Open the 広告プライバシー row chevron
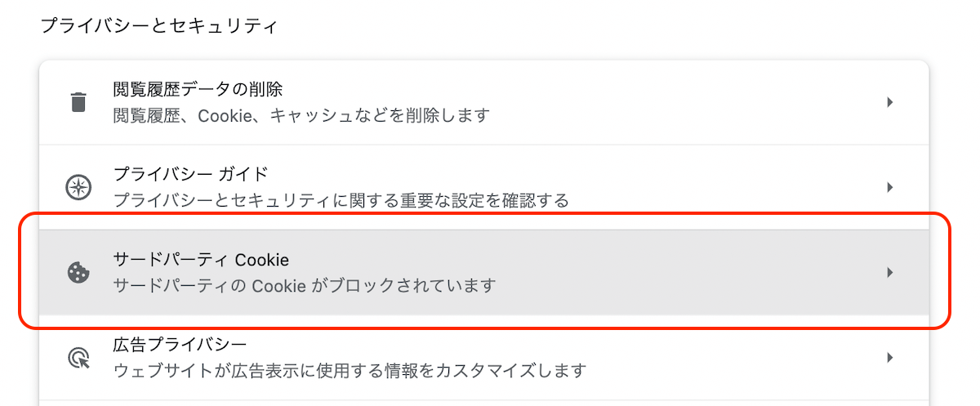Screen dimensions: 980x406 pos(890,357)
